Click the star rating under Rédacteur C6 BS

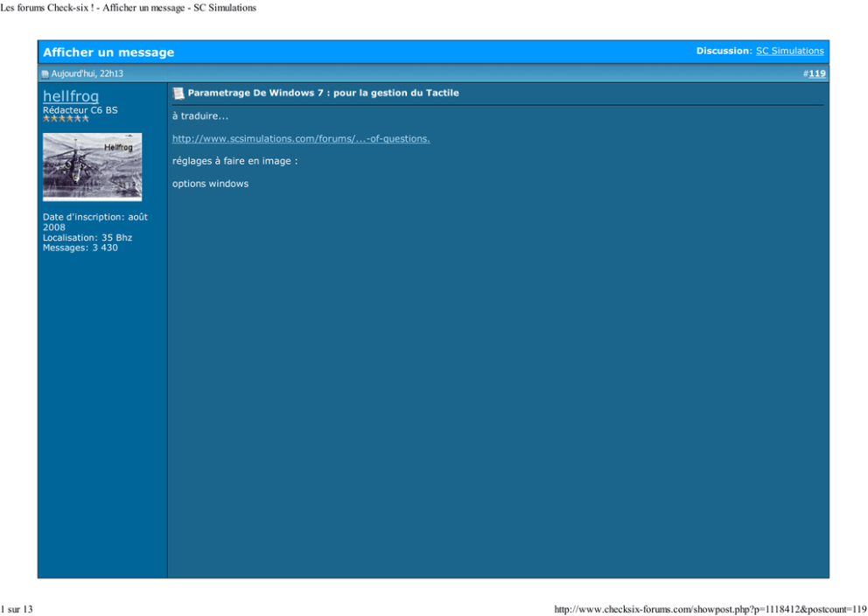tap(66, 118)
